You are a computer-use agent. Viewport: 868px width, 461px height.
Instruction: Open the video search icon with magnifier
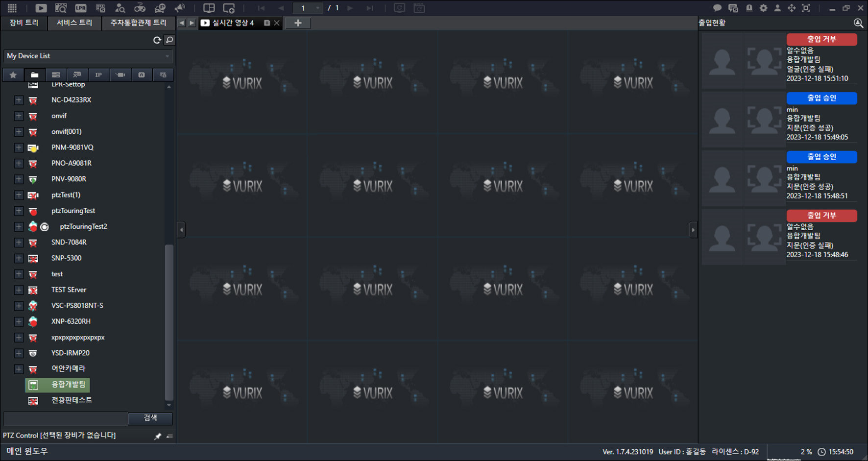pos(61,8)
